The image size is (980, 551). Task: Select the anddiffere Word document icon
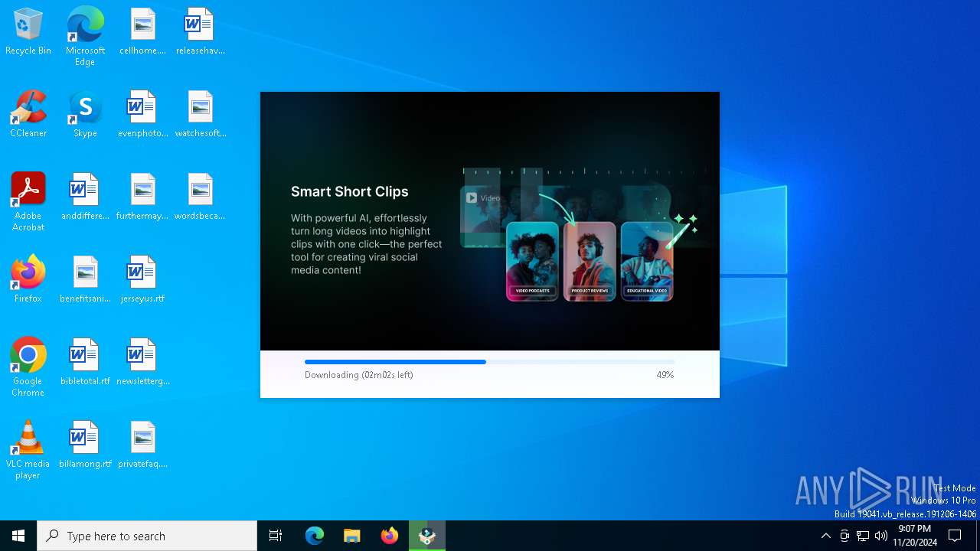pyautogui.click(x=85, y=197)
